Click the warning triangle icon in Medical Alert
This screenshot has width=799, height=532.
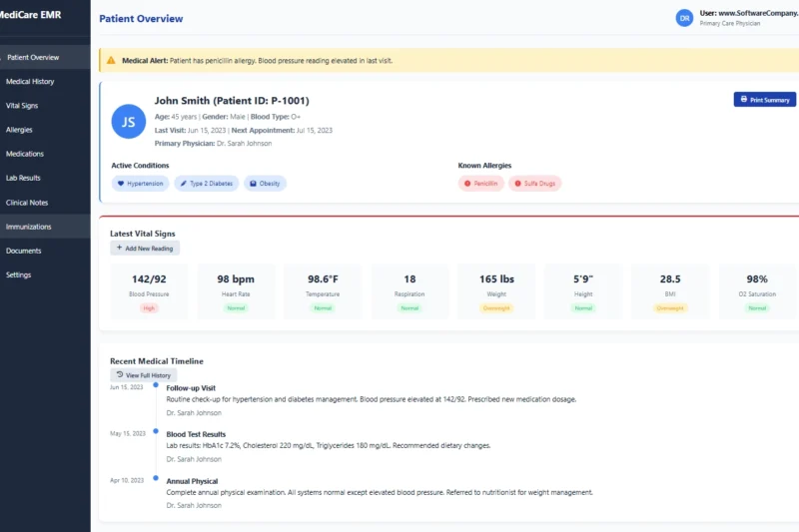111,60
